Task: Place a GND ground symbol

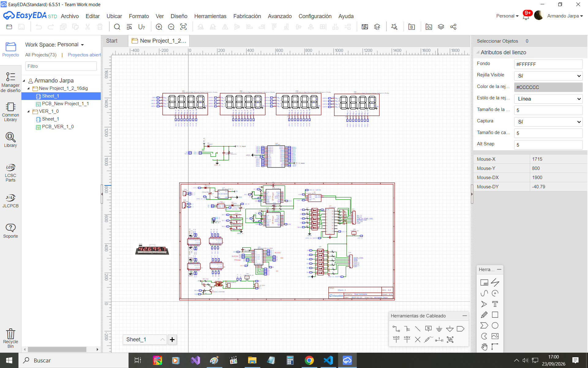Action: pos(439,329)
